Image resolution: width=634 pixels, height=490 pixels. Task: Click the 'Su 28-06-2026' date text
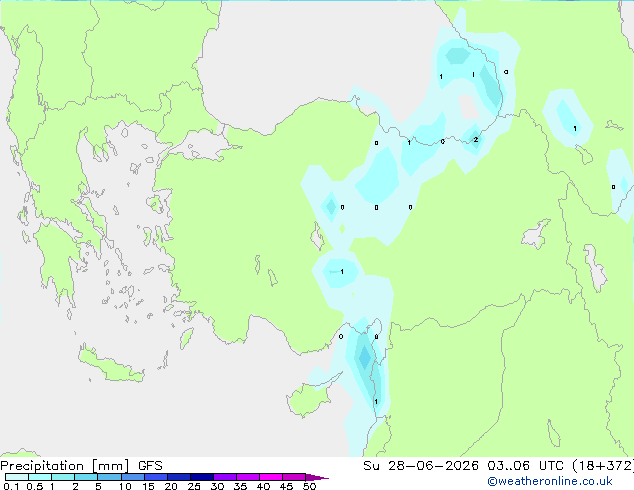[x=421, y=466]
